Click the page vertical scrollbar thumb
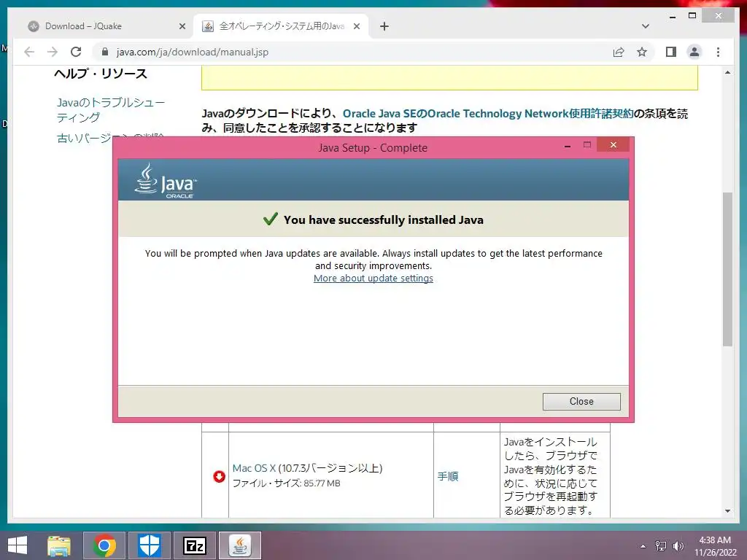Image resolution: width=747 pixels, height=560 pixels. tap(727, 269)
